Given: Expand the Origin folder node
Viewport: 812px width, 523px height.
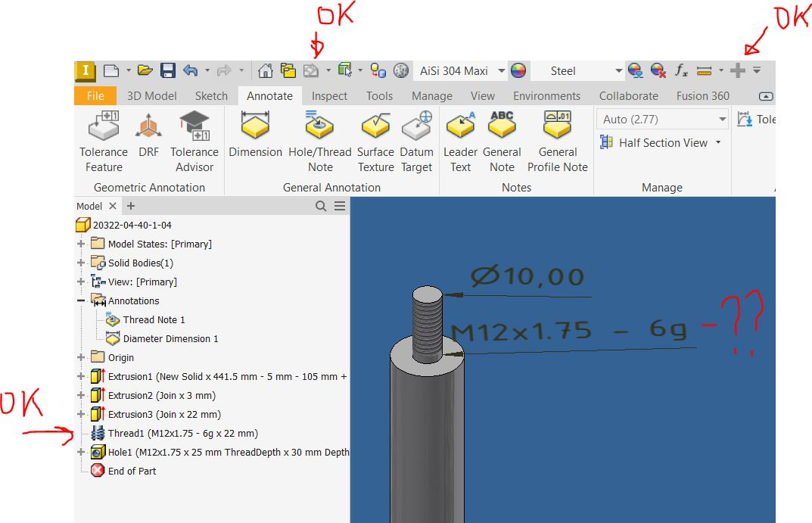Looking at the screenshot, I should click(81, 357).
